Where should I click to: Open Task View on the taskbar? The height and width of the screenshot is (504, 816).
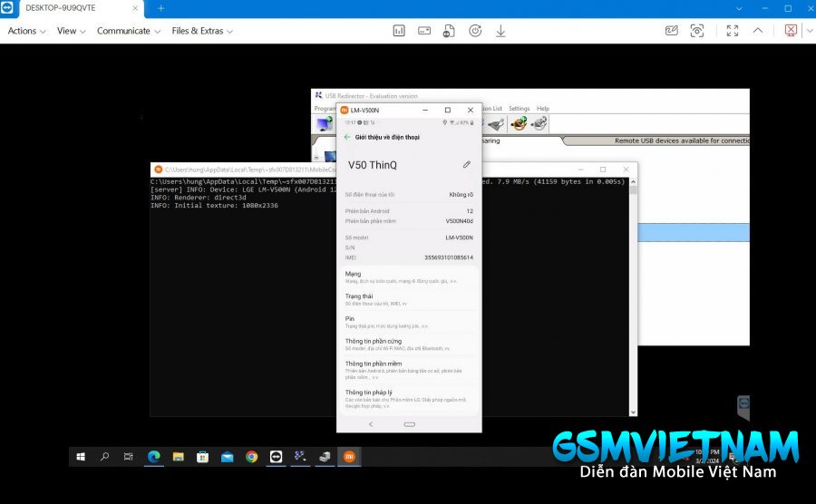(x=128, y=457)
